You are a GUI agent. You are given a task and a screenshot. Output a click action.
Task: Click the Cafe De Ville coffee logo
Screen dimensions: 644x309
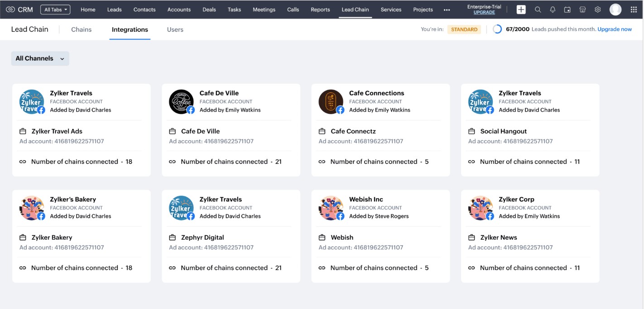pyautogui.click(x=181, y=102)
